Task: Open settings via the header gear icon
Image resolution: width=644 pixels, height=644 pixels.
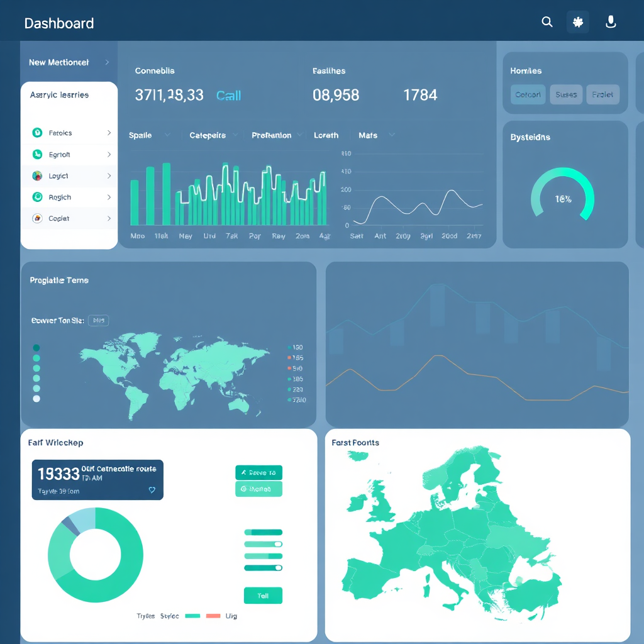Action: pyautogui.click(x=578, y=23)
